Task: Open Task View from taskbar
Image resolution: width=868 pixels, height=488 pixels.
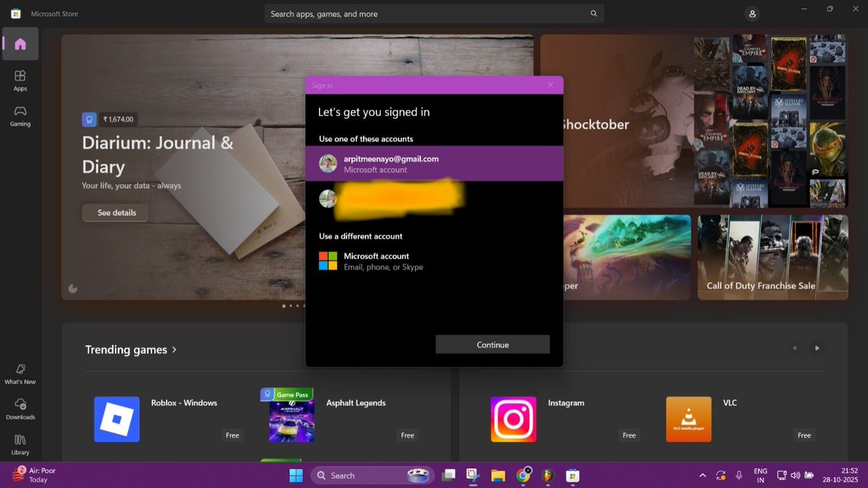Action: tap(448, 475)
